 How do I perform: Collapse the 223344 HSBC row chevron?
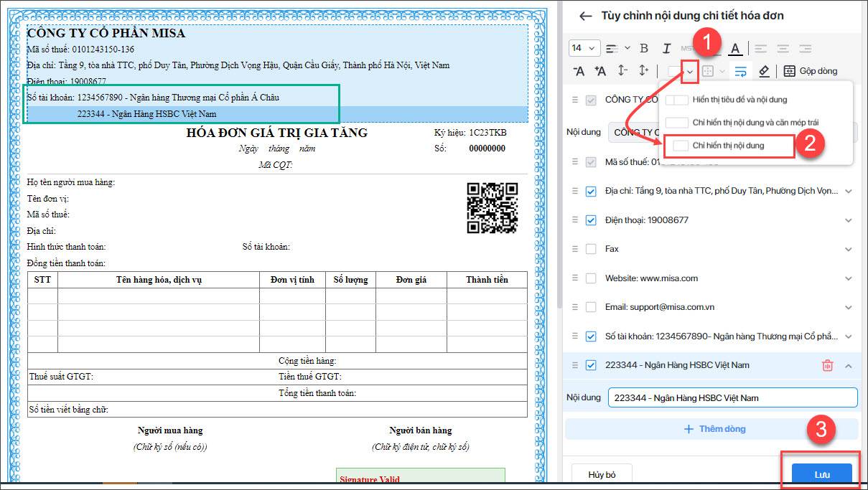(x=849, y=366)
